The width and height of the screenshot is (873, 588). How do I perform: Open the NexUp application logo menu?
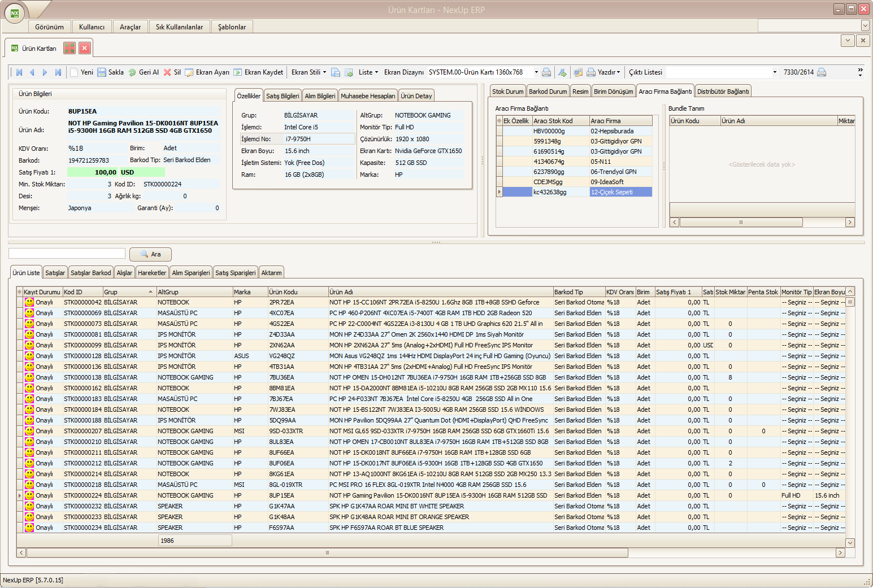click(x=15, y=13)
